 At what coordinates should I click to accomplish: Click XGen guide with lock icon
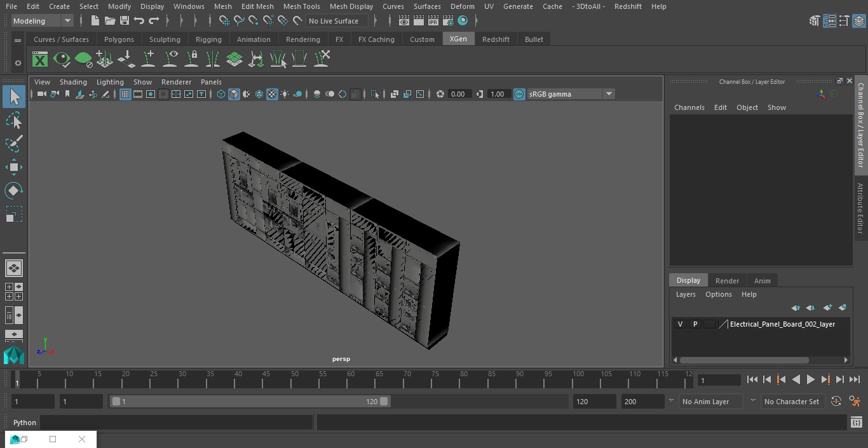tap(191, 60)
